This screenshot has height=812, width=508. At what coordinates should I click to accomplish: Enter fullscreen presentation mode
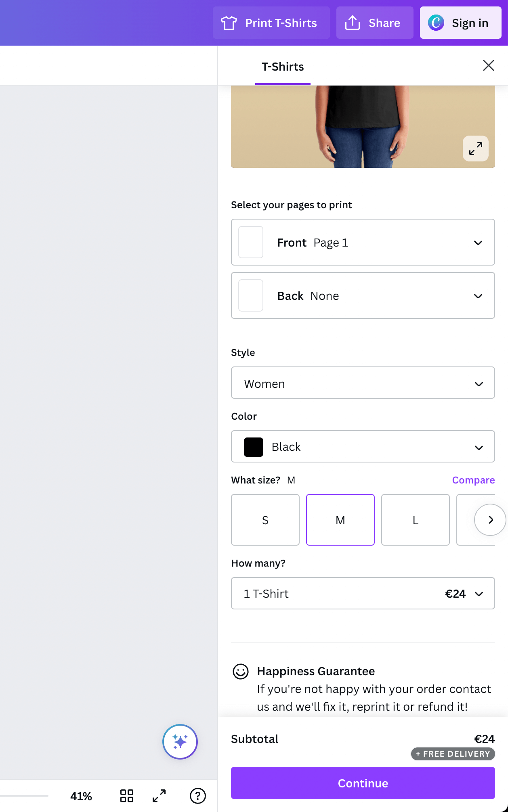(159, 796)
